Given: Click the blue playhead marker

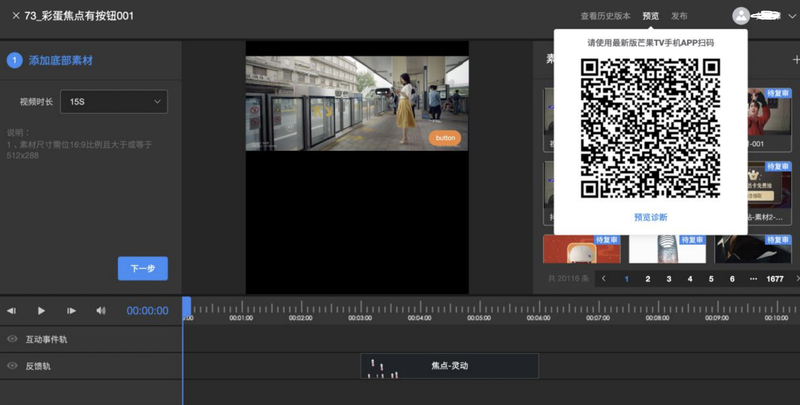Looking at the screenshot, I should pos(187,308).
